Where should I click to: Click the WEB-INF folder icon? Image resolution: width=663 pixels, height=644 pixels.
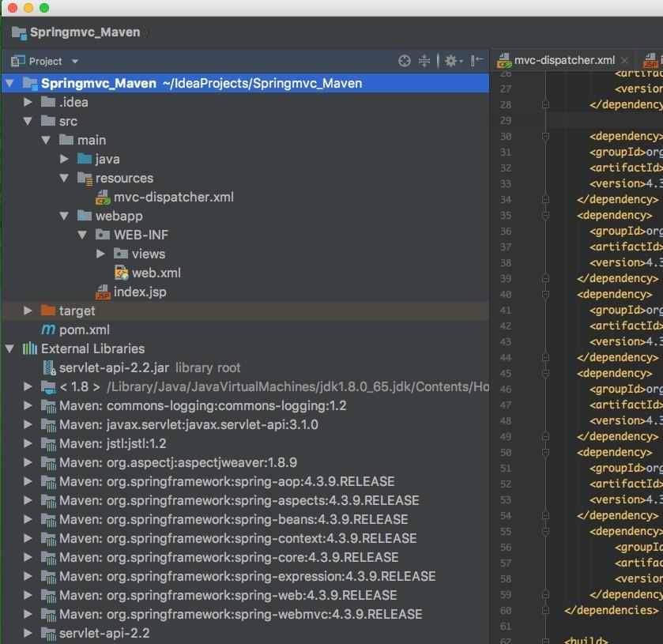click(x=103, y=235)
